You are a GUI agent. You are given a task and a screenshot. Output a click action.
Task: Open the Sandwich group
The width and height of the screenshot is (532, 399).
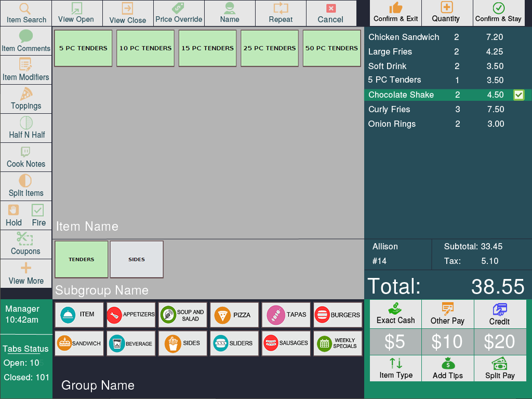pyautogui.click(x=79, y=343)
